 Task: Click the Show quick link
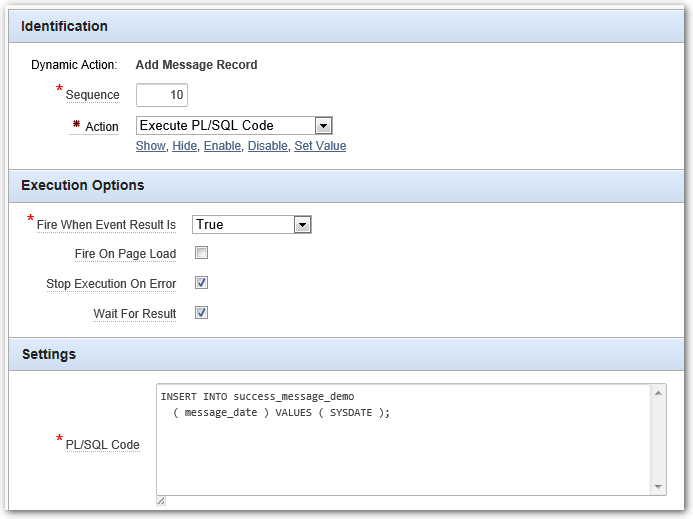pyautogui.click(x=151, y=146)
